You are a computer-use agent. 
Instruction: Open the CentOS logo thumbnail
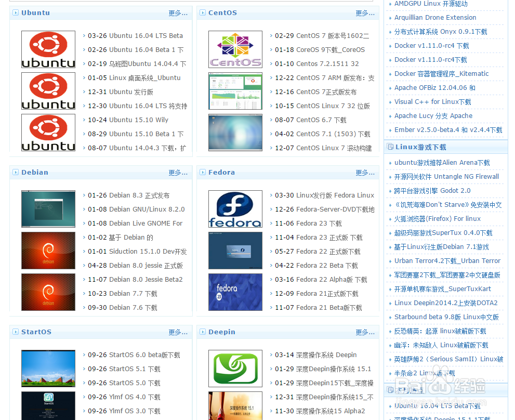point(235,49)
